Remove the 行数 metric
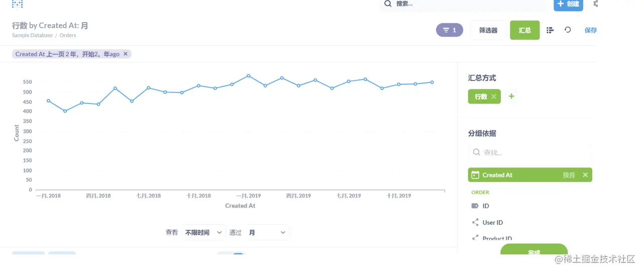The image size is (644, 273). point(494,97)
